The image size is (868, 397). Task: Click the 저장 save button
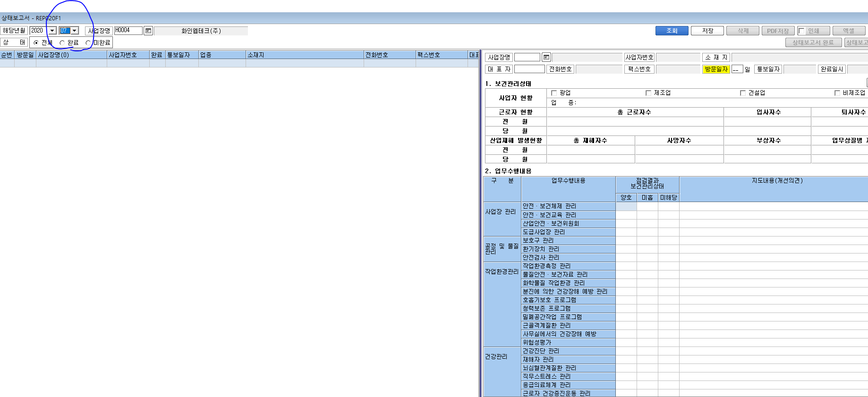click(x=707, y=31)
